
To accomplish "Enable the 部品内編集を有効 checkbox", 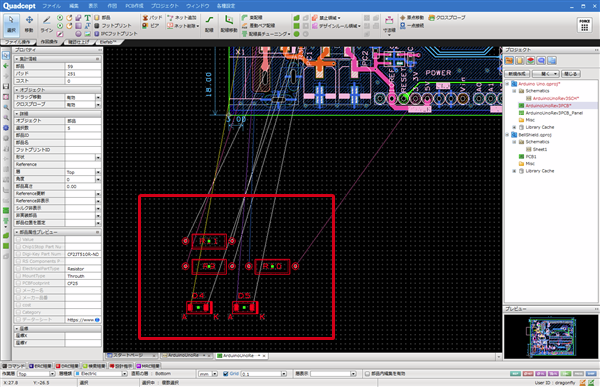I will click(367, 374).
